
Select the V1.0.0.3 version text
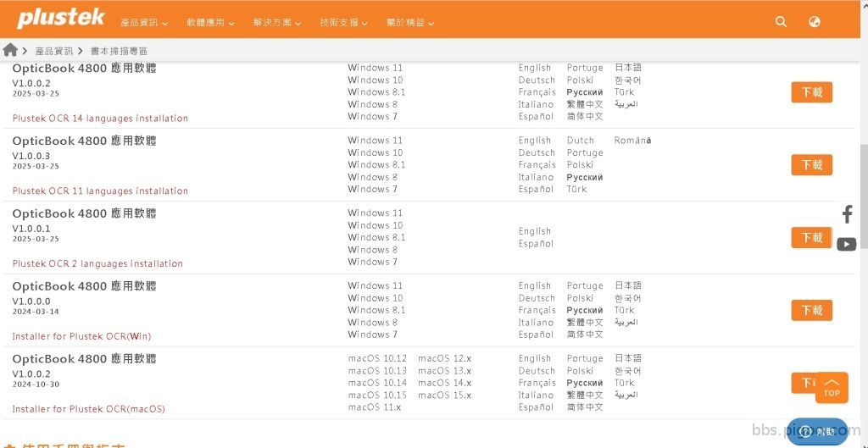(31, 156)
